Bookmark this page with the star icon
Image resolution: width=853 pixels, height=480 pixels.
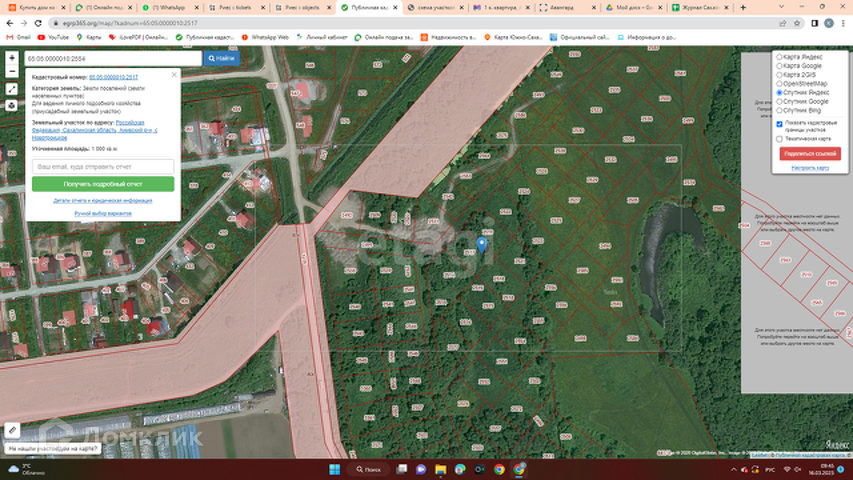796,23
